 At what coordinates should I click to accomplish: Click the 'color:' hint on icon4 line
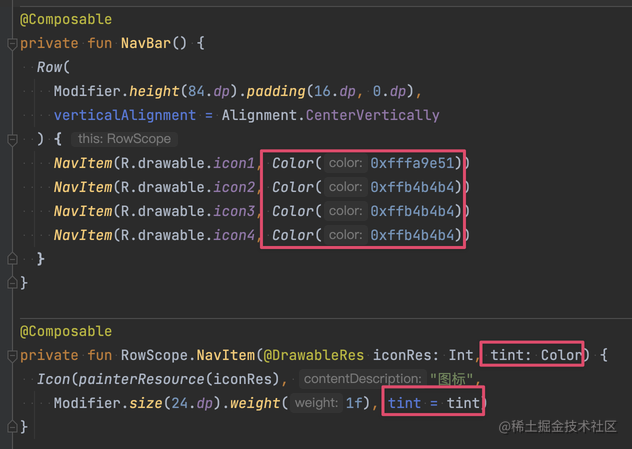[346, 235]
